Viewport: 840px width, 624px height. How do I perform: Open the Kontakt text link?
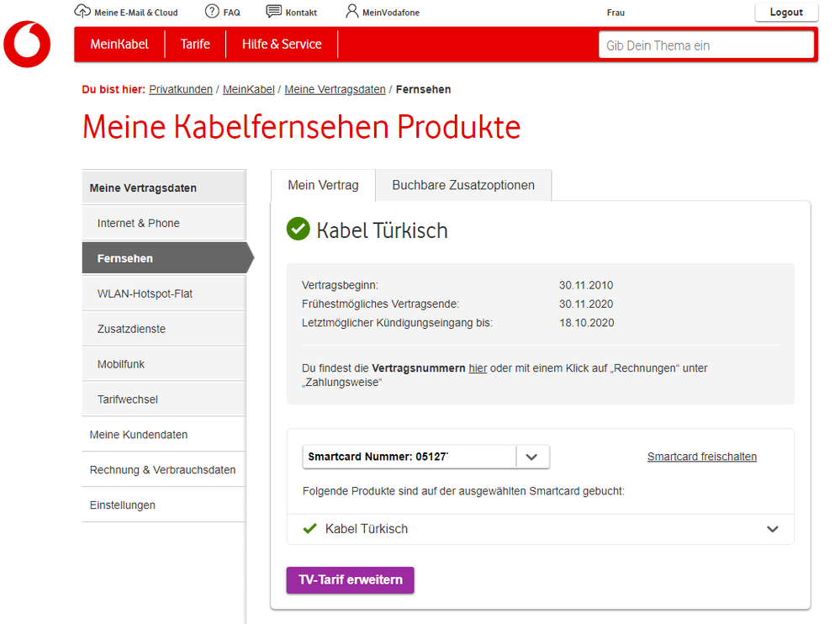point(301,13)
